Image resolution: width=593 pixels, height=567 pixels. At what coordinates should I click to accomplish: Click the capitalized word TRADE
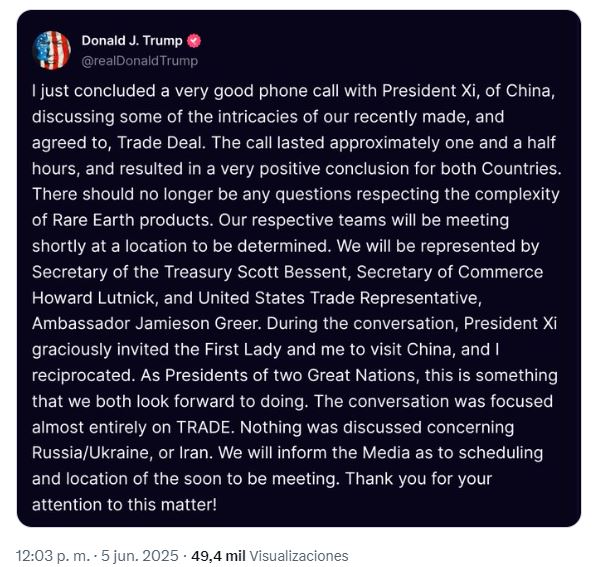(204, 427)
